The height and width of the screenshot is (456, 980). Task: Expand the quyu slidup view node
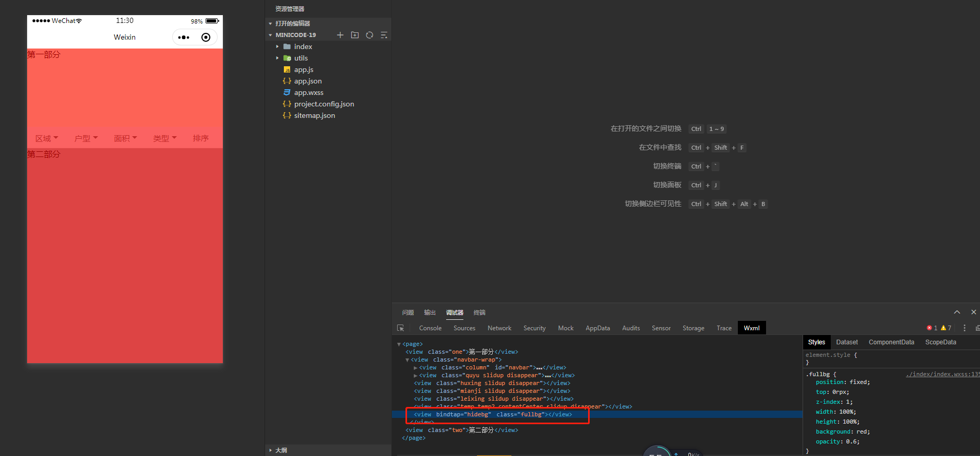[x=415, y=376]
